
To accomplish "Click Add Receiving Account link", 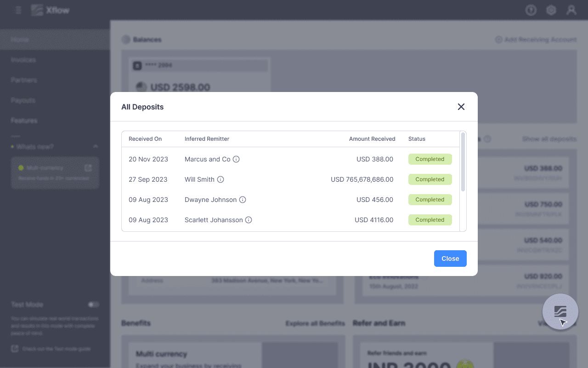I will [536, 40].
